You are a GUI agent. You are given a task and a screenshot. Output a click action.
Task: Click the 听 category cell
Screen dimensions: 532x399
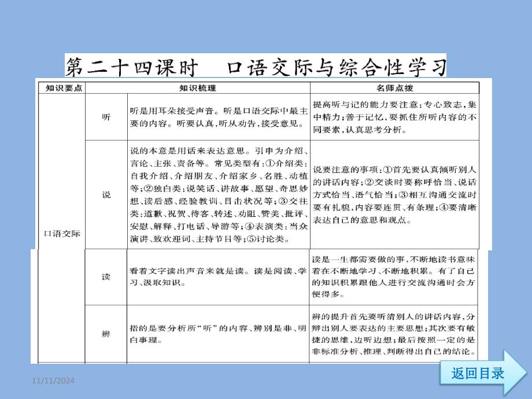click(106, 117)
